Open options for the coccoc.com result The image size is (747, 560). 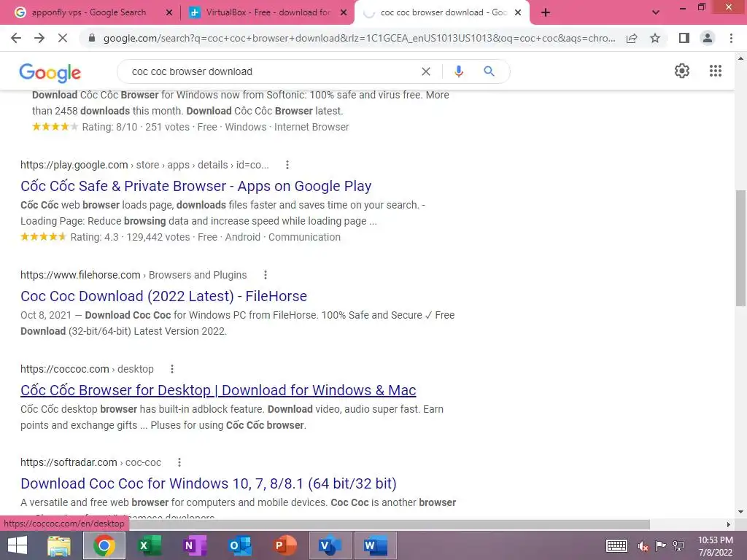[x=172, y=369]
